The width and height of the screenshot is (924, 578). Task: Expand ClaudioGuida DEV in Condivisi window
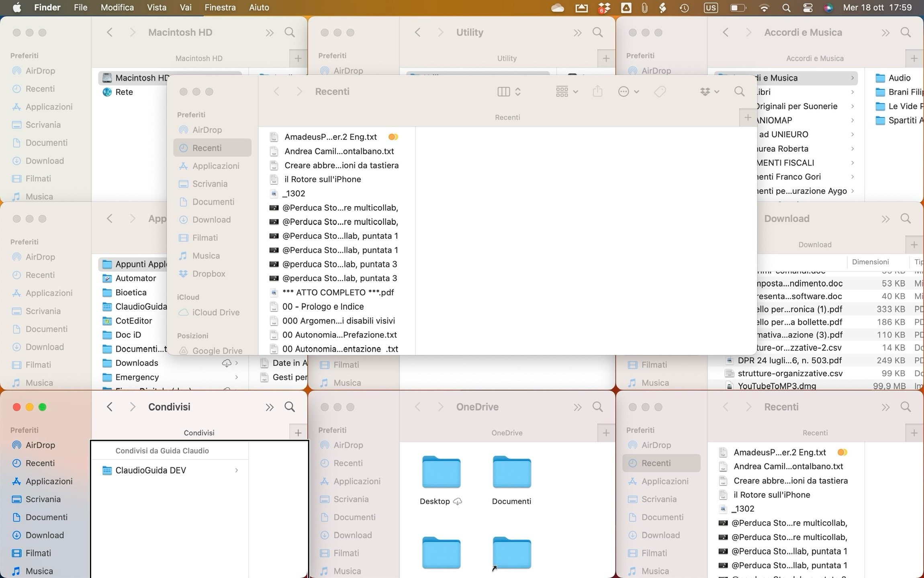click(237, 470)
